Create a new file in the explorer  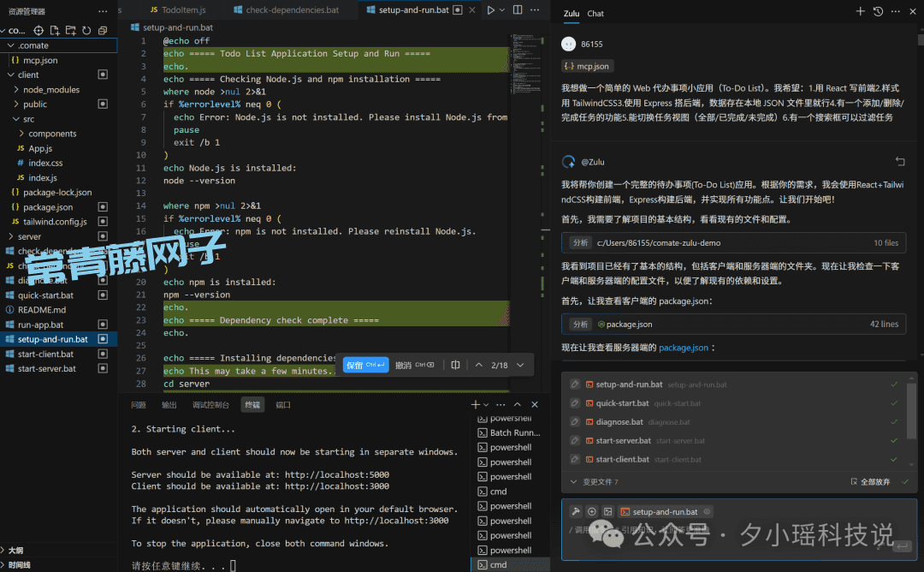54,31
